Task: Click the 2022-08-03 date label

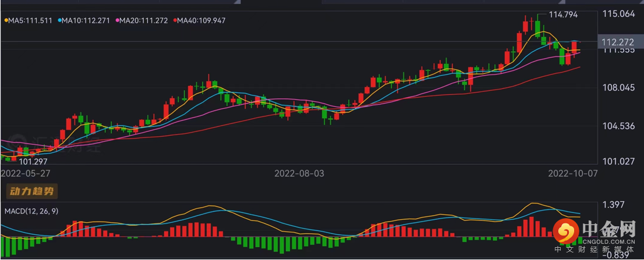Action: coord(299,173)
